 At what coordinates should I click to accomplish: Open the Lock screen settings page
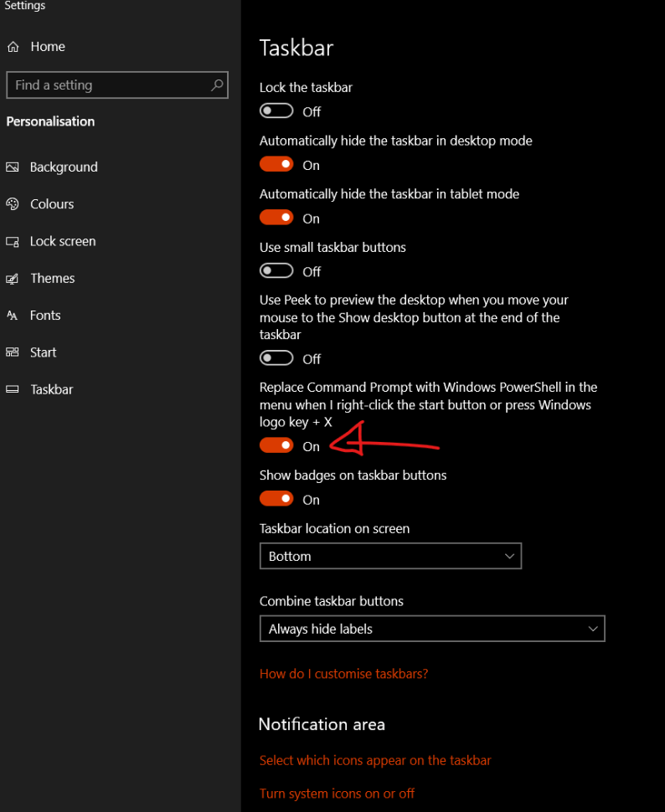point(63,241)
